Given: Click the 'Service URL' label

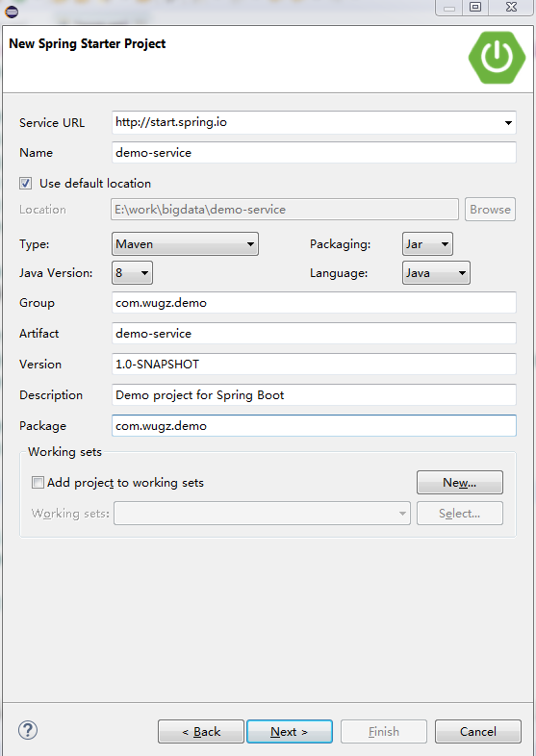Looking at the screenshot, I should (x=52, y=122).
